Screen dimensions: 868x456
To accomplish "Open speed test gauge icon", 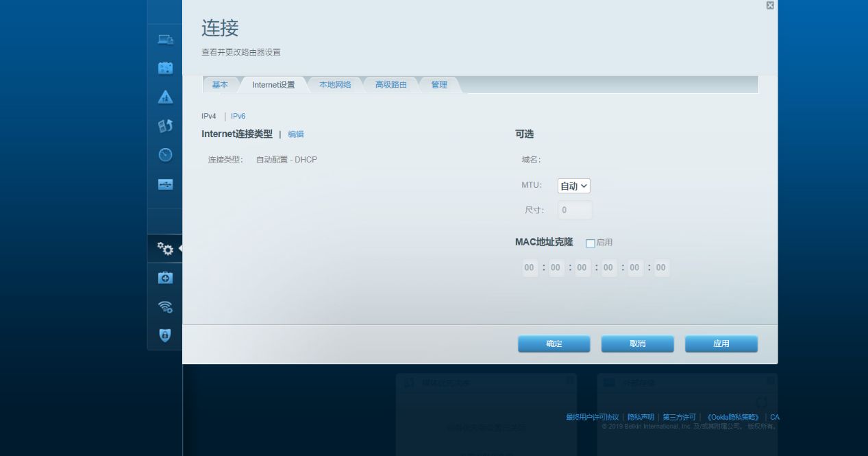I will tap(165, 155).
